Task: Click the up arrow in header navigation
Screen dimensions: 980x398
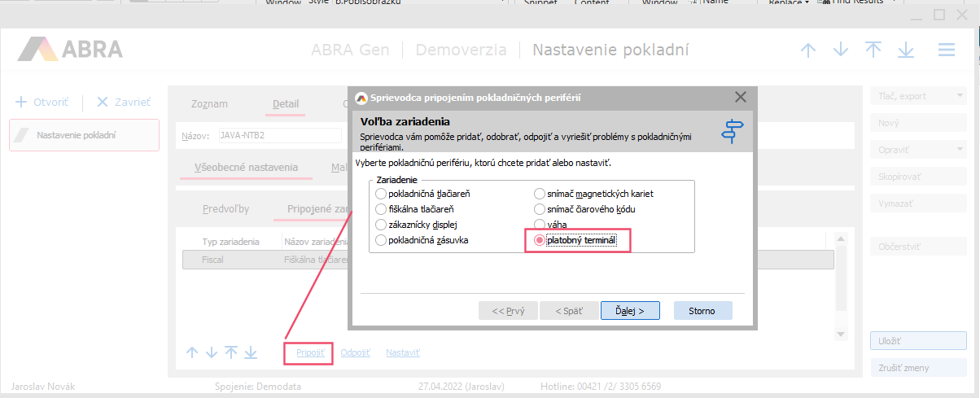Action: point(808,50)
